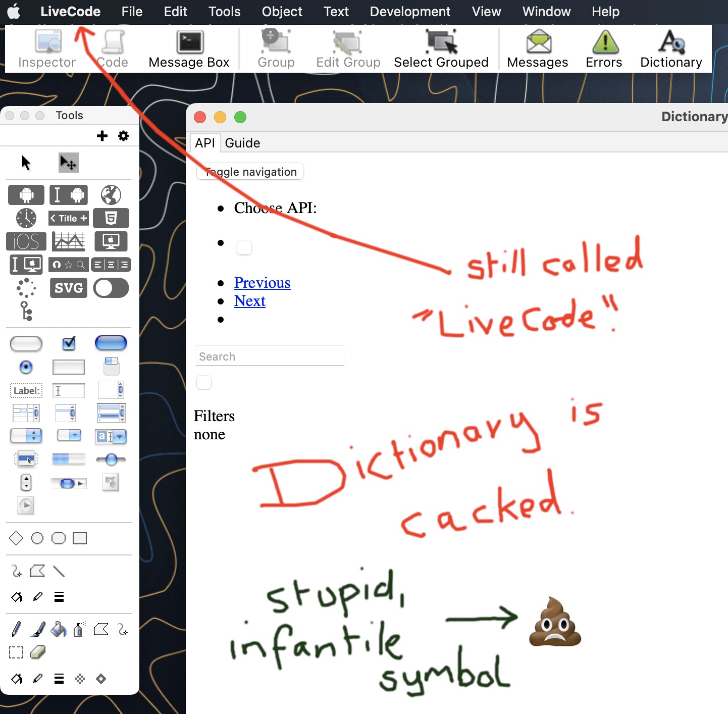The image size is (728, 714).
Task: Click the Edit Group toolbar button
Action: point(348,49)
